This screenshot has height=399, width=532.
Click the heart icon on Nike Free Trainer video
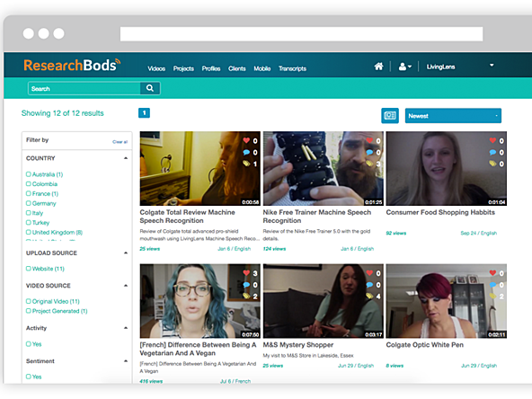pyautogui.click(x=369, y=140)
